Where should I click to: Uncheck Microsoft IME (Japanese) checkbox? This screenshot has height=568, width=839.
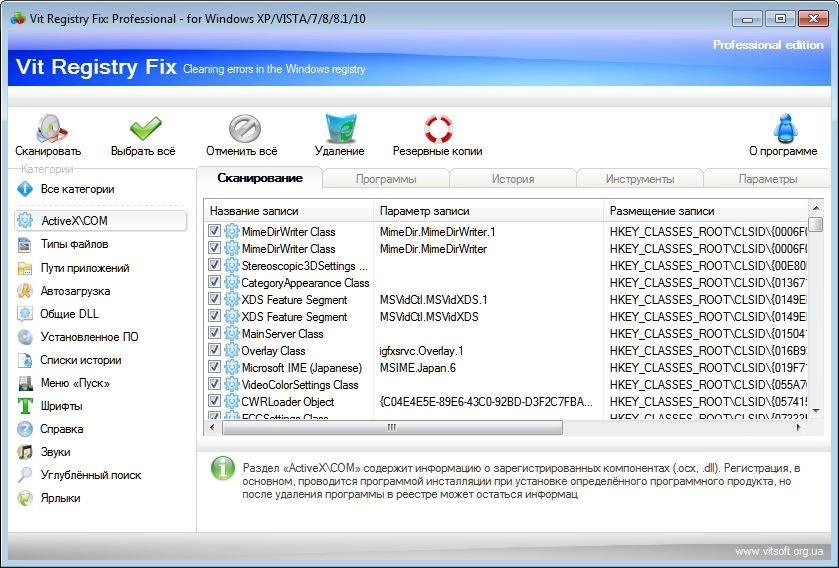pos(214,367)
